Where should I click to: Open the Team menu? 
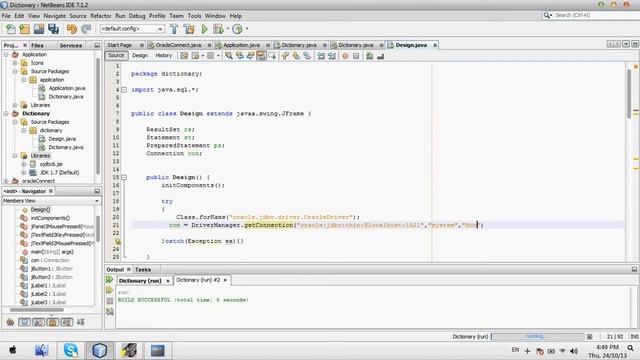tap(176, 16)
